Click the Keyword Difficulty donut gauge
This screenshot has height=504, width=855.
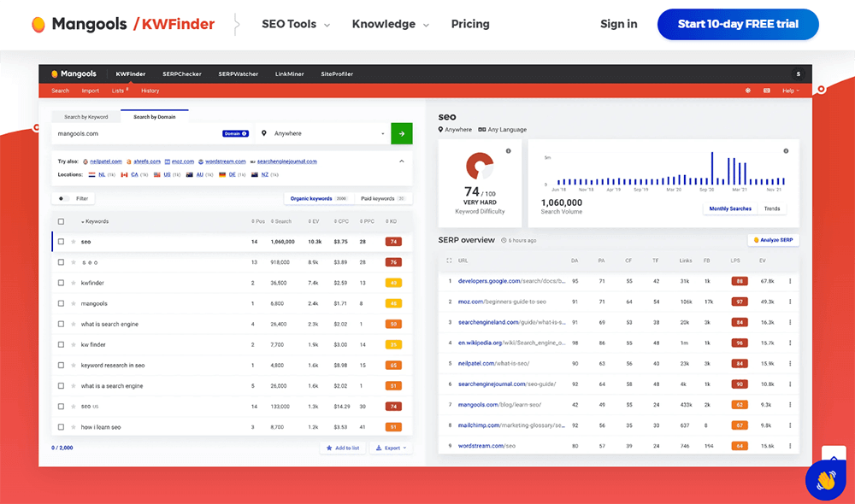point(480,166)
